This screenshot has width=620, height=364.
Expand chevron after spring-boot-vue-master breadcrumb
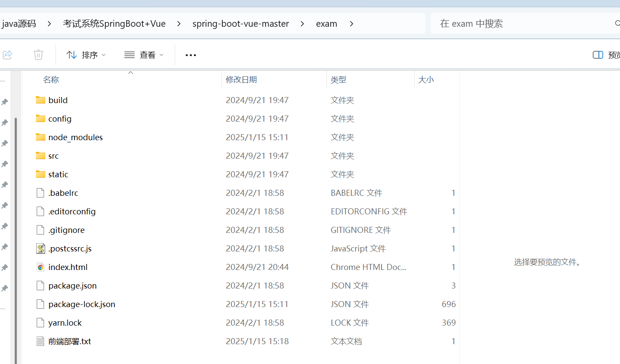tap(302, 24)
